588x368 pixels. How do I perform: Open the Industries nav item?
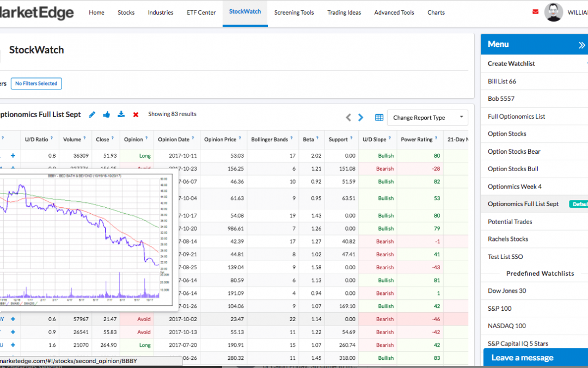tap(161, 13)
